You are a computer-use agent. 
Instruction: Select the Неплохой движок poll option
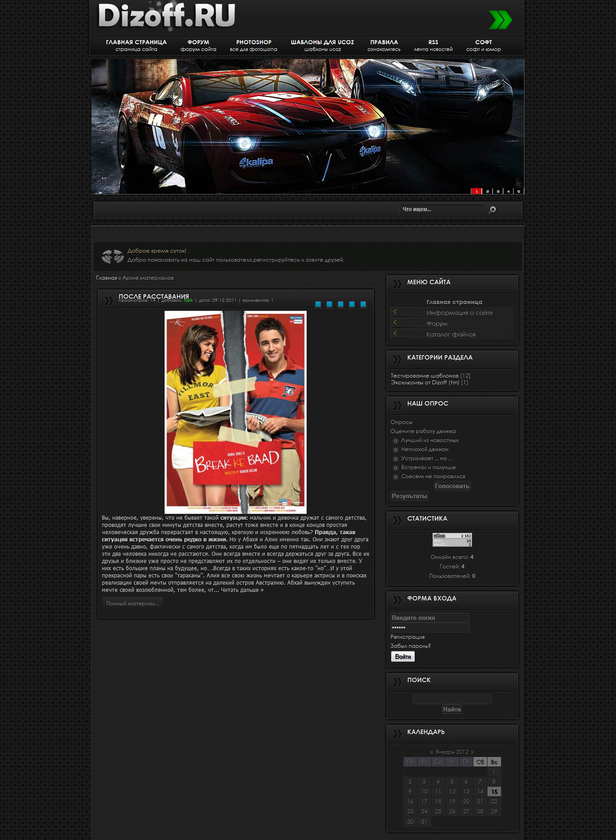(397, 449)
